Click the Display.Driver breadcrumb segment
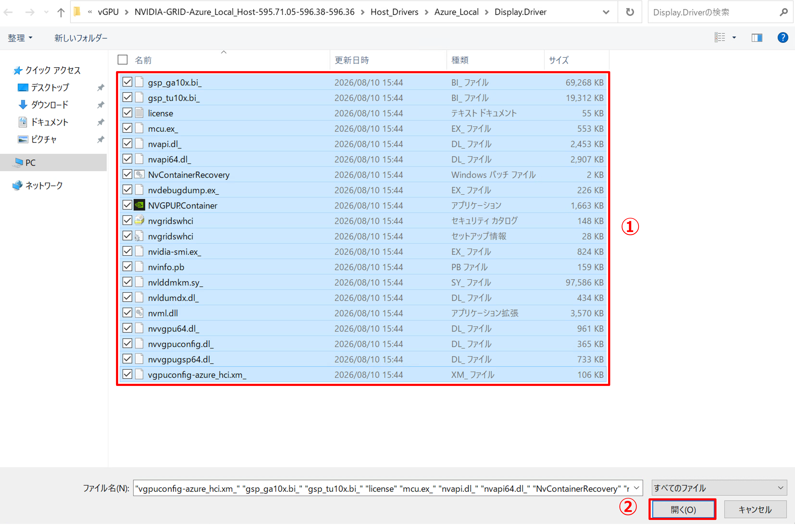 pos(521,12)
